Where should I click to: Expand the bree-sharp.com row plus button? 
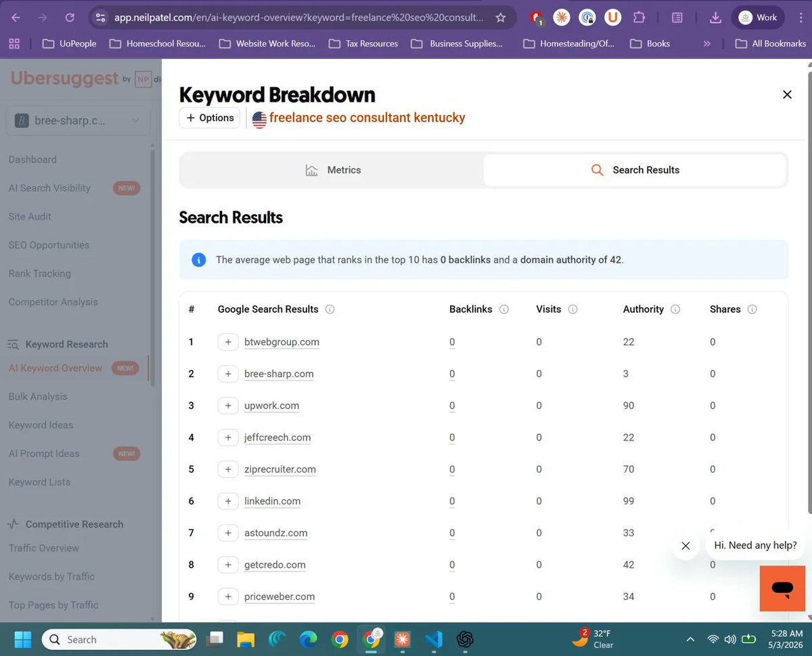[228, 374]
